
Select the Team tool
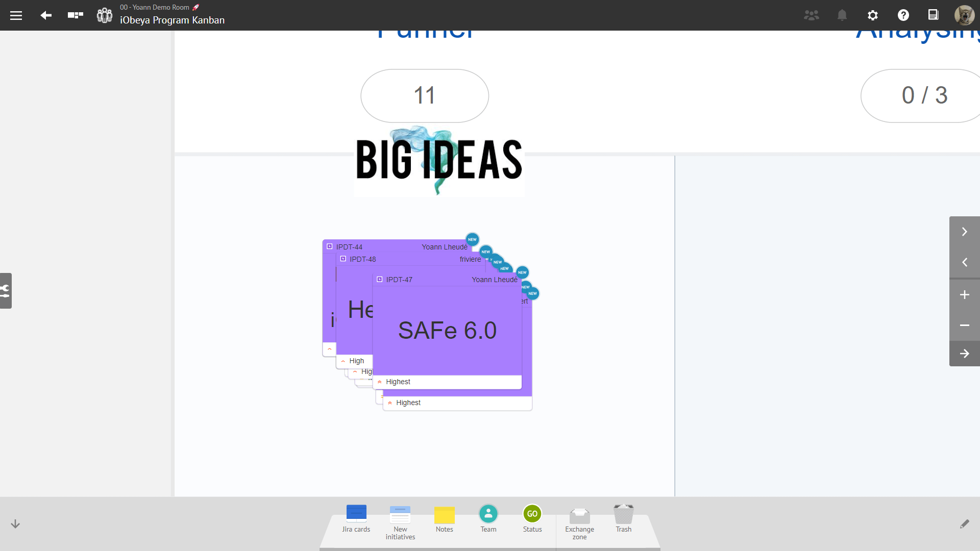[488, 519]
